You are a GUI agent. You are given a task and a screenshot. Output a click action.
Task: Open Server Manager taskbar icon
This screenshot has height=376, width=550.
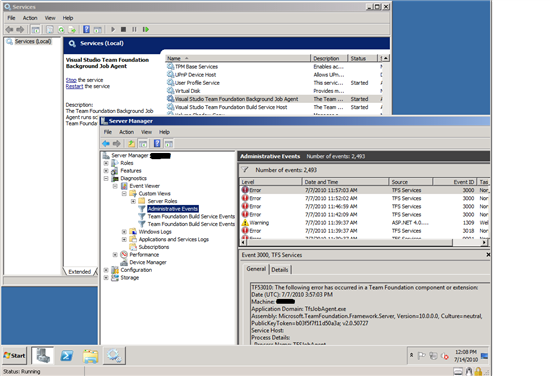(43, 356)
